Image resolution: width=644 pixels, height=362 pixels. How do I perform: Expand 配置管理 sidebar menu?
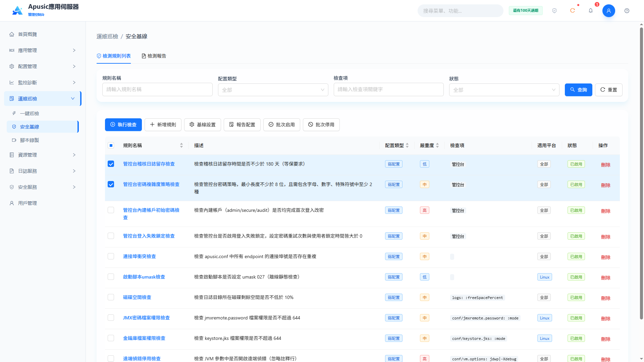[43, 66]
